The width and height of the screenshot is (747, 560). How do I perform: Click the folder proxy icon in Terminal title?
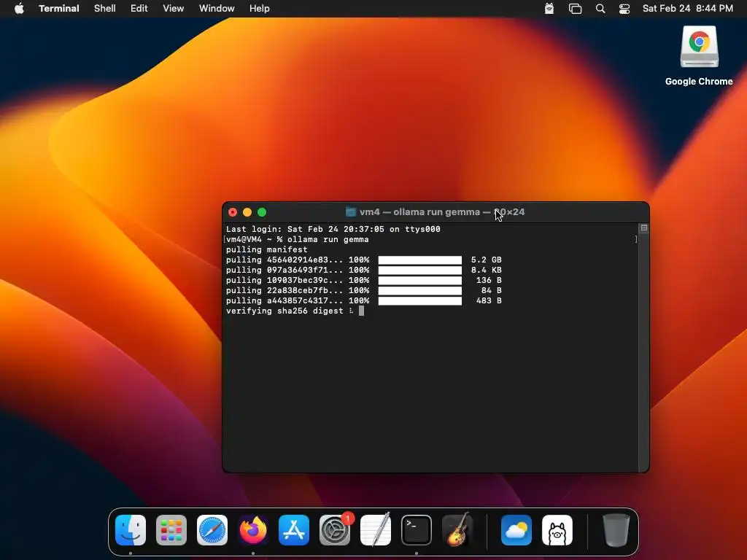point(351,212)
